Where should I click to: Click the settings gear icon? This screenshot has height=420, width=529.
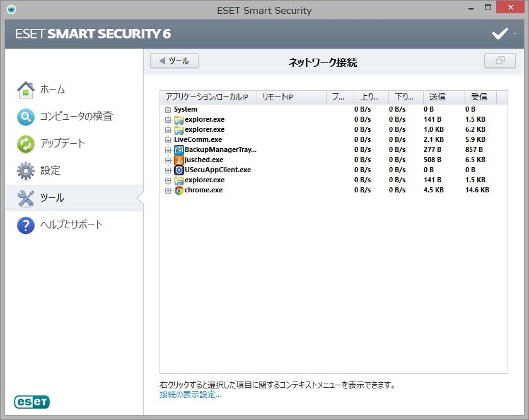pos(26,171)
